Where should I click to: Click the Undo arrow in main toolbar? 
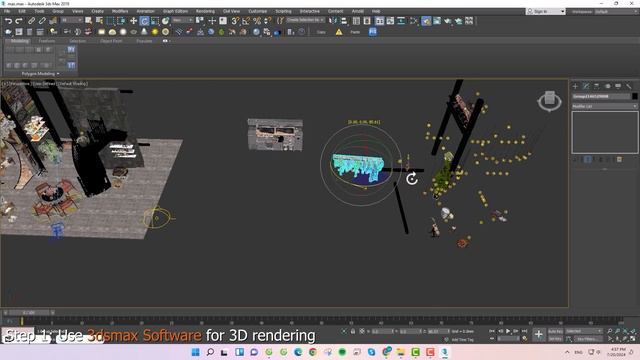[8, 21]
